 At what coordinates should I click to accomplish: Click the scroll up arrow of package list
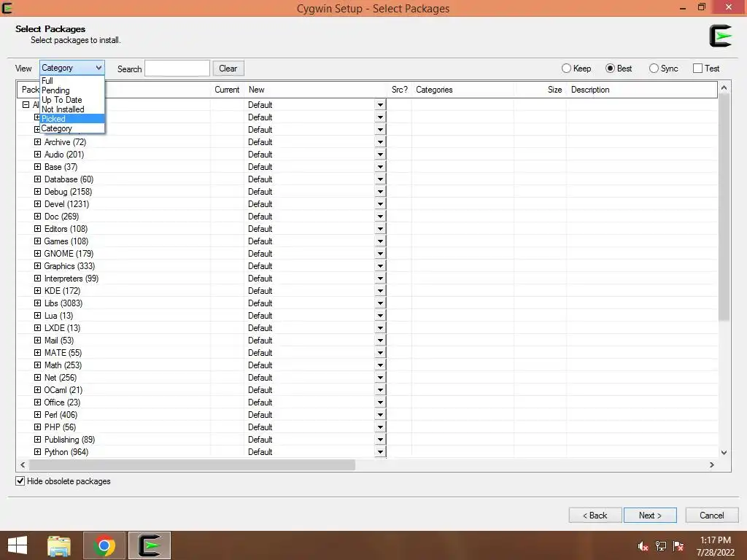[724, 87]
